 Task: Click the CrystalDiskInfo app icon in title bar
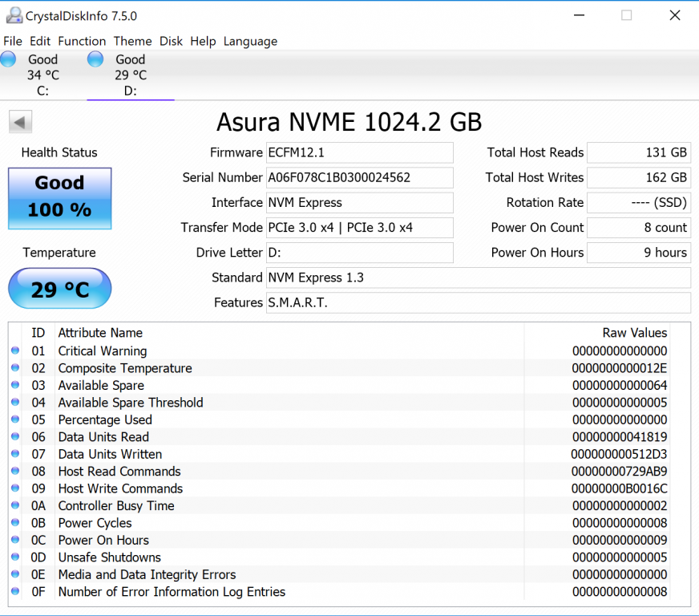tap(14, 15)
